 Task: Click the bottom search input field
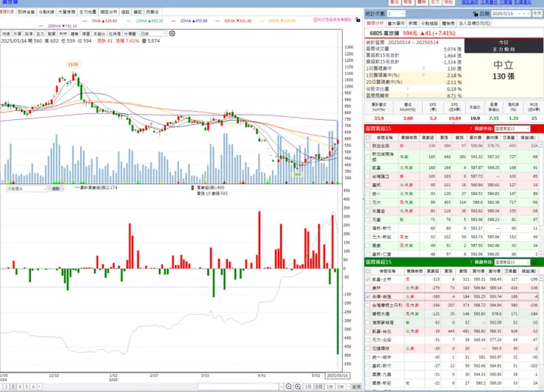238,386
